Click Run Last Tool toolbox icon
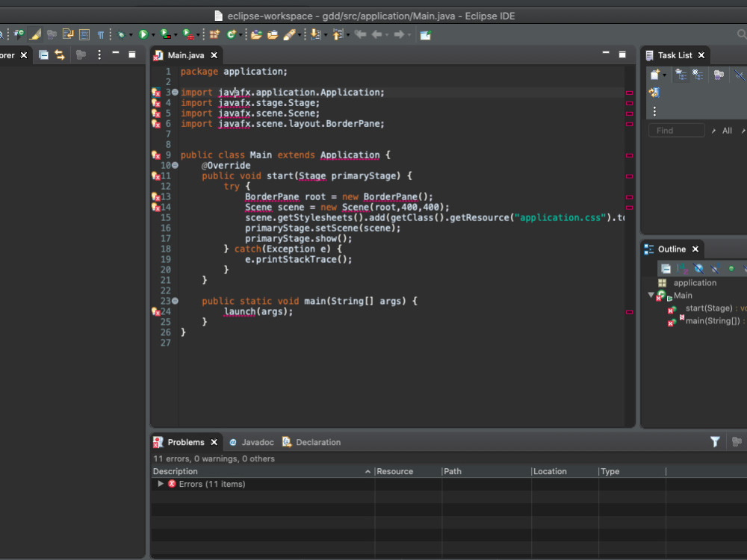 [188, 34]
